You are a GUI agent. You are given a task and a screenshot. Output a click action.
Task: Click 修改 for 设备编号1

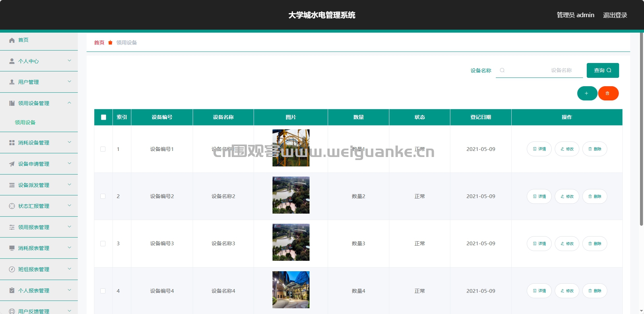(567, 149)
